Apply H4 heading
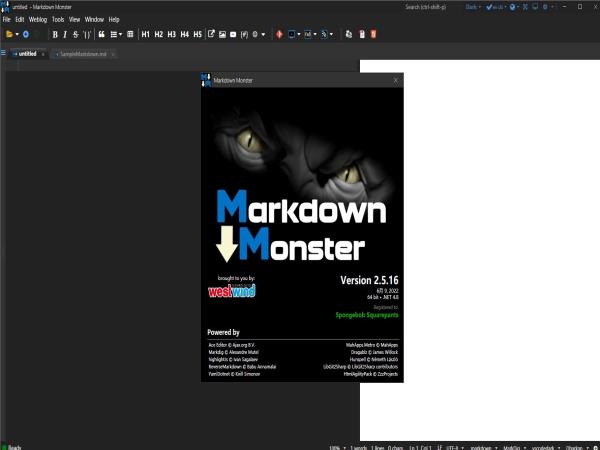Screen dimensions: 600x450 tap(184, 34)
